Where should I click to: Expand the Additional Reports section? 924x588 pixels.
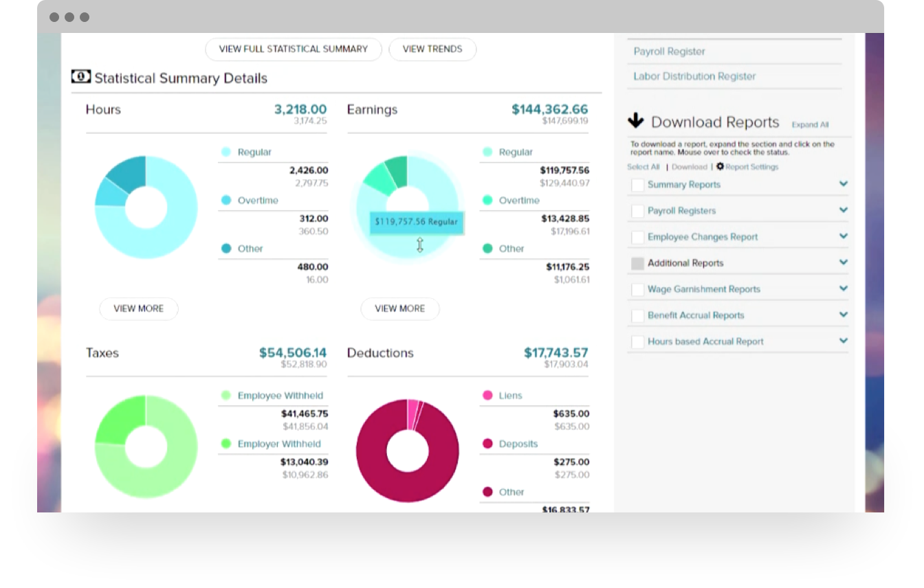coord(844,262)
